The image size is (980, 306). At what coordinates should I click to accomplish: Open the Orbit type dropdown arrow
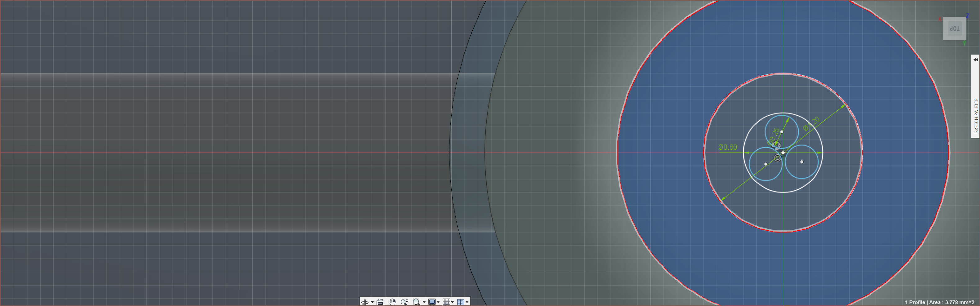tap(372, 302)
